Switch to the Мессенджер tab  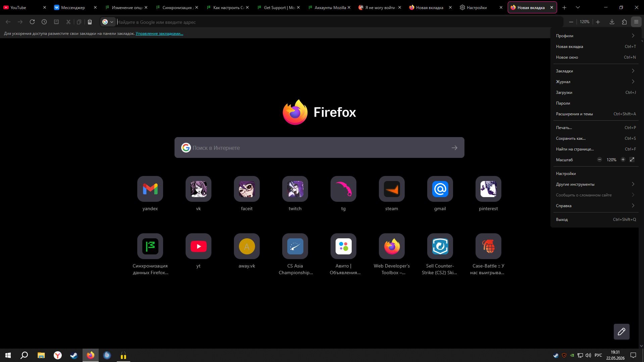tap(73, 7)
